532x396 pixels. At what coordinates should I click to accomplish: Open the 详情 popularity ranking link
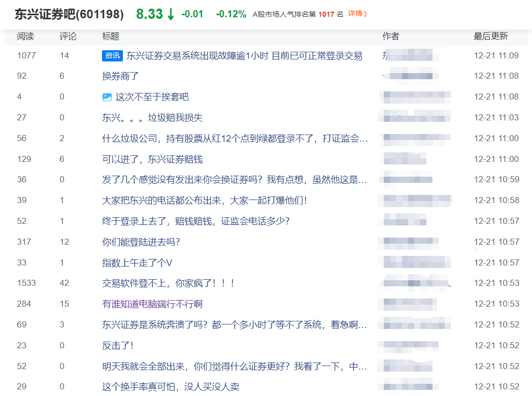pos(357,14)
